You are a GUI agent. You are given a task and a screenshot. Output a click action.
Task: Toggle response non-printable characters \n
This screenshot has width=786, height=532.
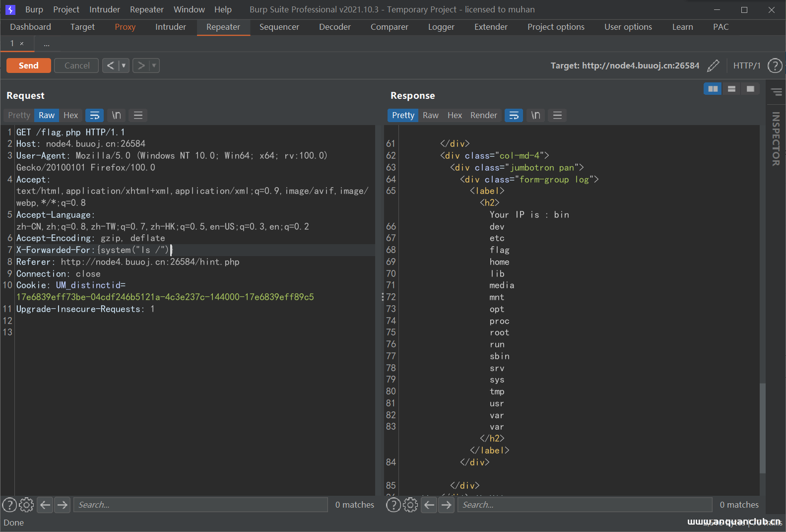point(536,115)
